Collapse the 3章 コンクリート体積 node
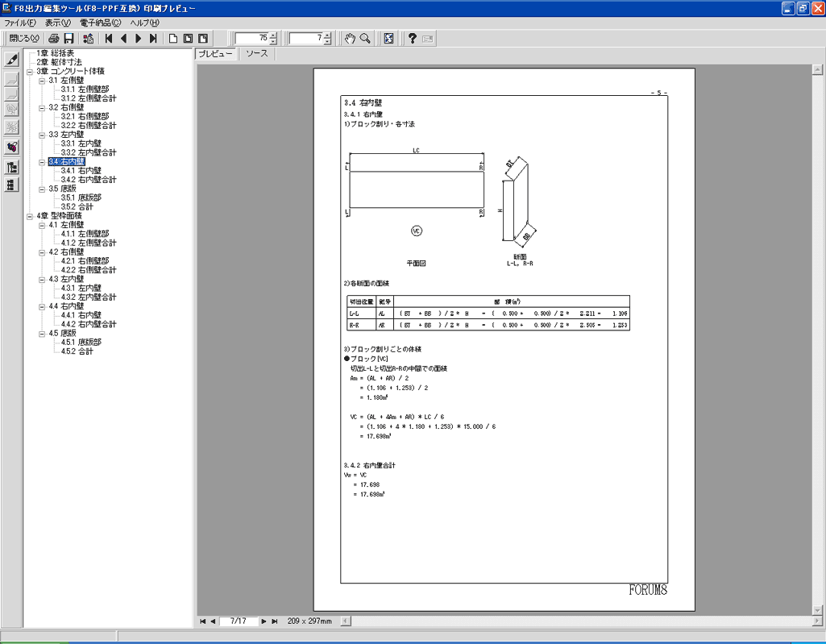The image size is (826, 644). point(30,72)
